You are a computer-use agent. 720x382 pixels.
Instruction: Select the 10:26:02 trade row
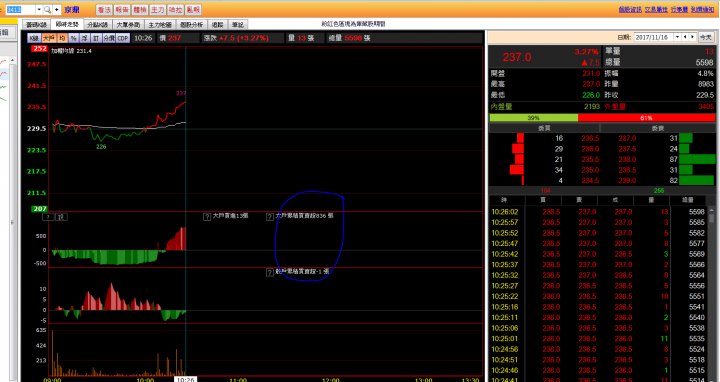[598, 212]
